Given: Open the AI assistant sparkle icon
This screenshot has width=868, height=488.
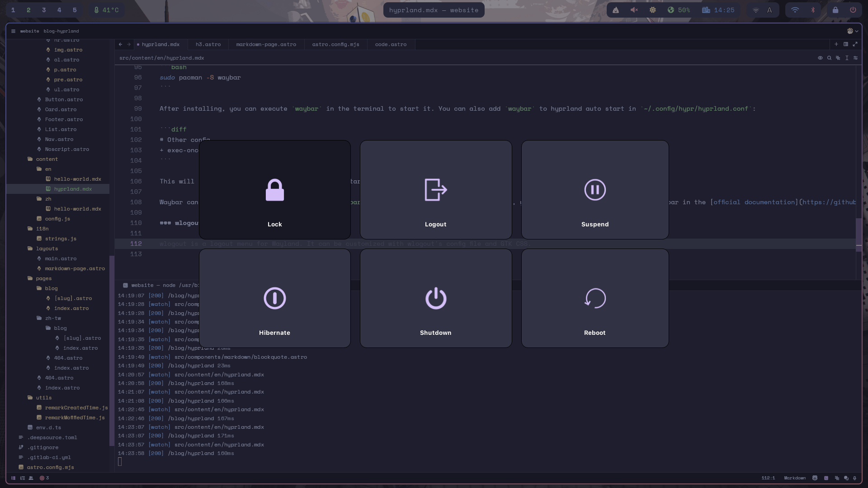Looking at the screenshot, I should (837, 478).
